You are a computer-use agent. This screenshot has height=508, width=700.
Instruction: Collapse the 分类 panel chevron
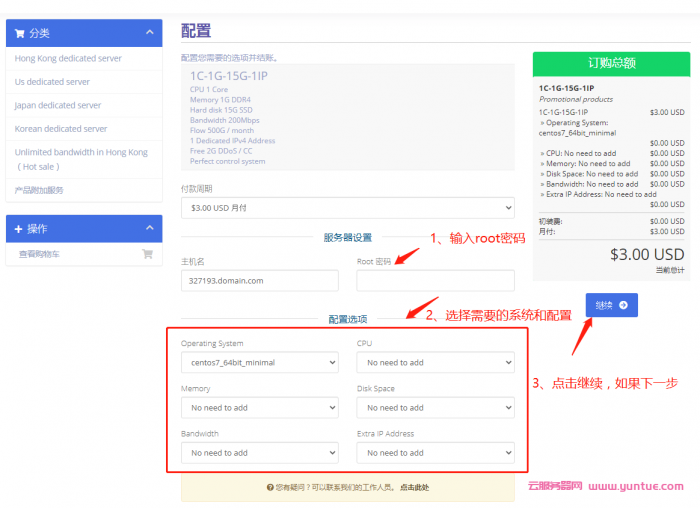(x=149, y=33)
